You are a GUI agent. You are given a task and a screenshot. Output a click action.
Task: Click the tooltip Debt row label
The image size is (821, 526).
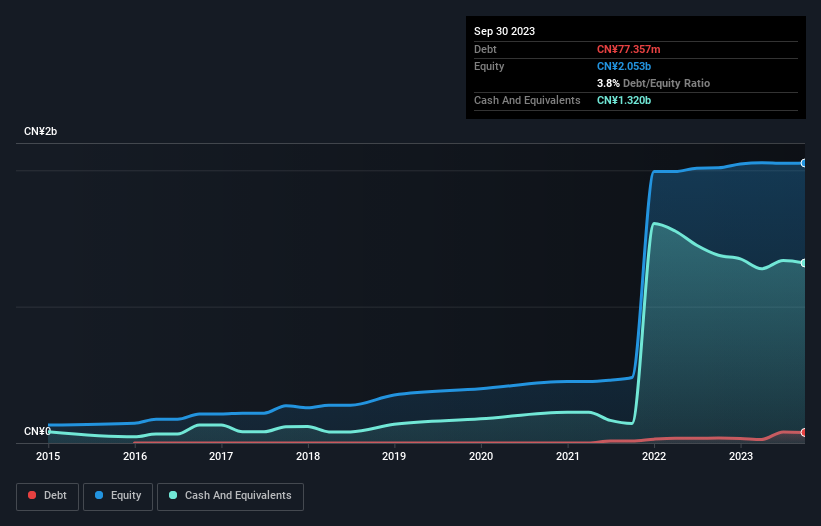pyautogui.click(x=485, y=49)
